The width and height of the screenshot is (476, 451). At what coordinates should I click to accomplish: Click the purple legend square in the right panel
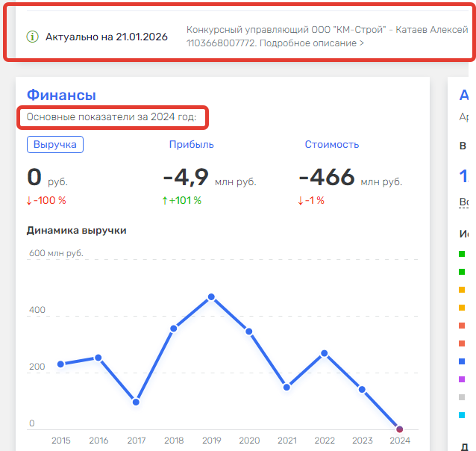click(x=463, y=379)
